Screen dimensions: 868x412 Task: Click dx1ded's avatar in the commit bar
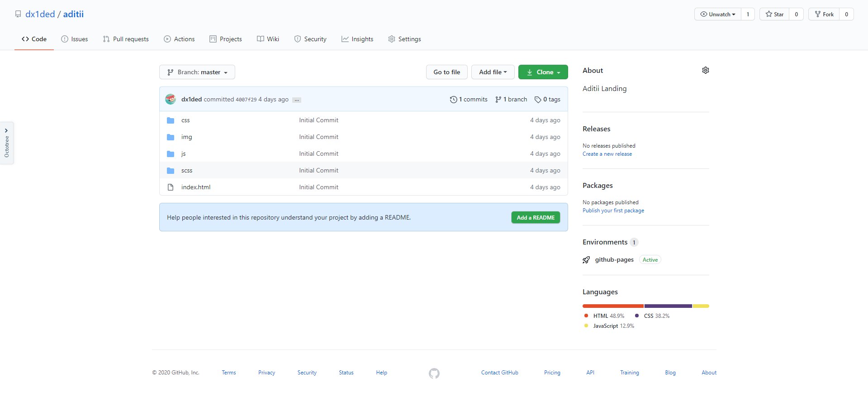(x=171, y=99)
